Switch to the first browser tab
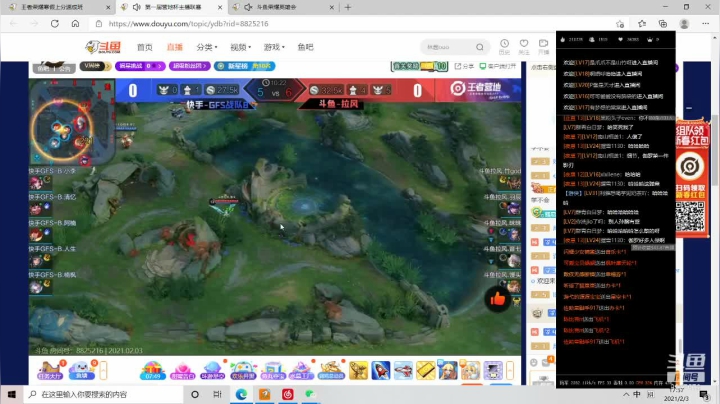The height and width of the screenshot is (404, 720). coord(58,7)
